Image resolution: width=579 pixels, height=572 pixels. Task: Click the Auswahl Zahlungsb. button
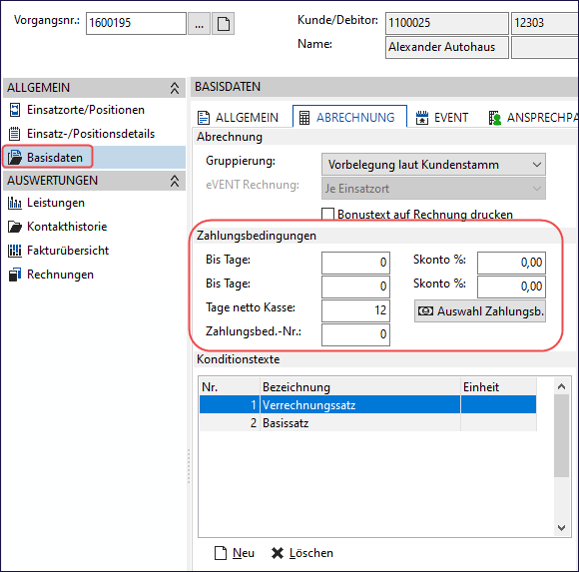[480, 311]
